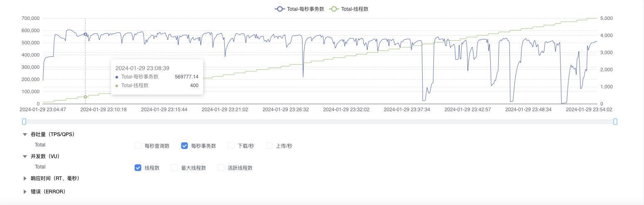This screenshot has height=205, width=644.
Task: Enable the 下载/秒 checkbox
Action: pyautogui.click(x=231, y=146)
